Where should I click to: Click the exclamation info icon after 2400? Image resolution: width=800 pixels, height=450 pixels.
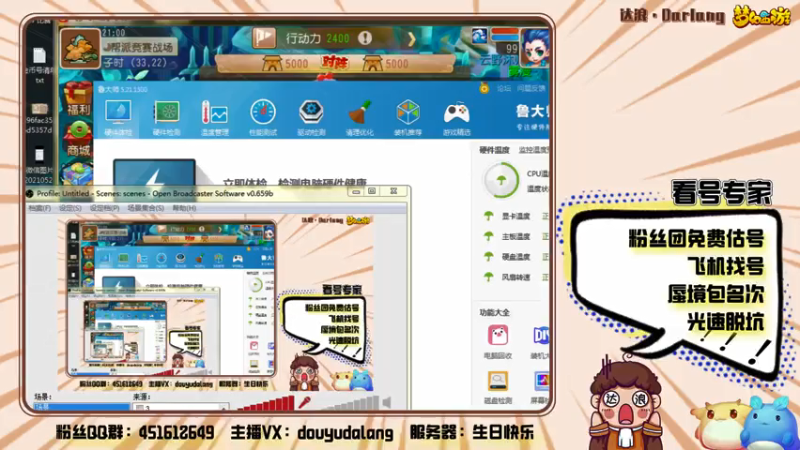coord(365,38)
